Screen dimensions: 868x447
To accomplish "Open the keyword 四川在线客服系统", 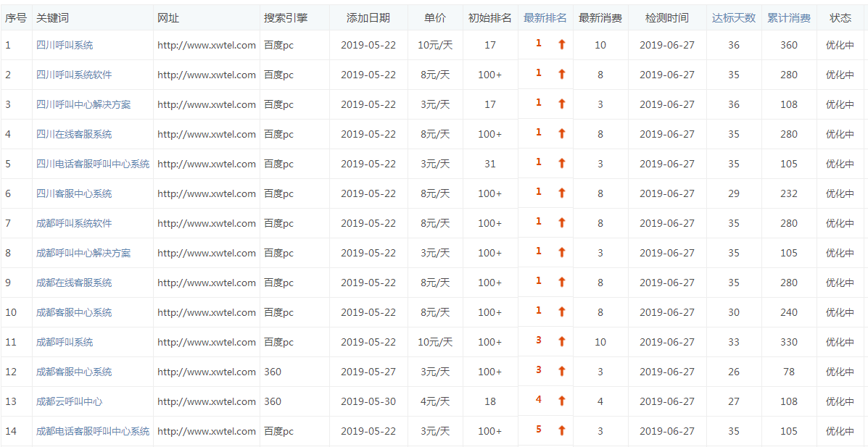I will 74,134.
